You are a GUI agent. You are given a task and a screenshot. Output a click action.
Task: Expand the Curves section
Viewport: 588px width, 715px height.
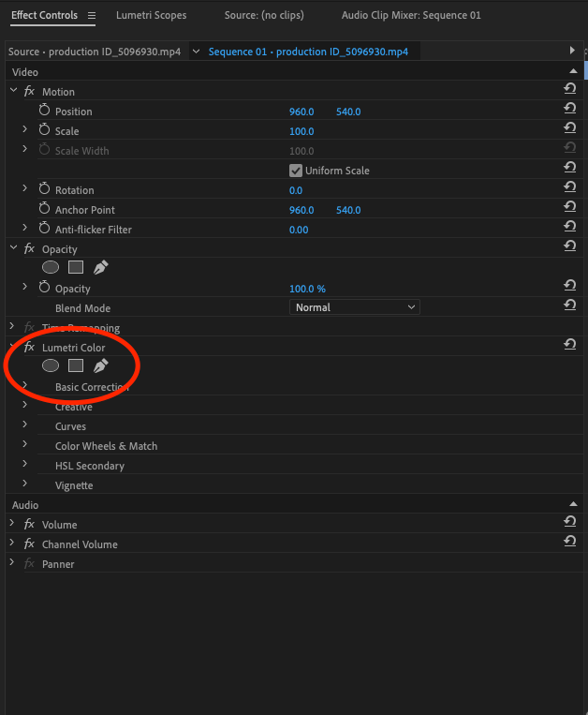[25, 426]
